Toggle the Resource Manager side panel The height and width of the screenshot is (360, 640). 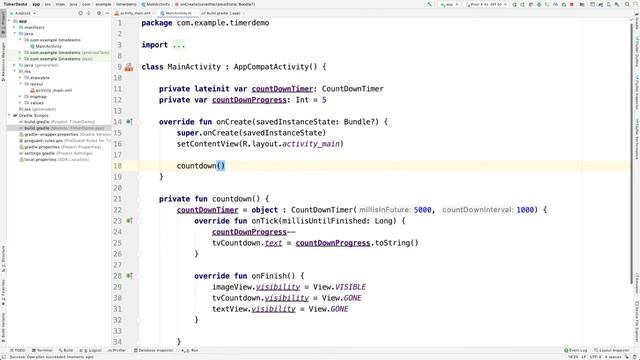(3, 61)
